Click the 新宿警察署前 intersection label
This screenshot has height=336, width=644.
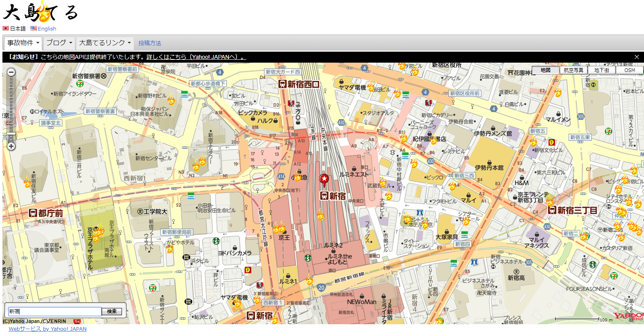[x=122, y=70]
